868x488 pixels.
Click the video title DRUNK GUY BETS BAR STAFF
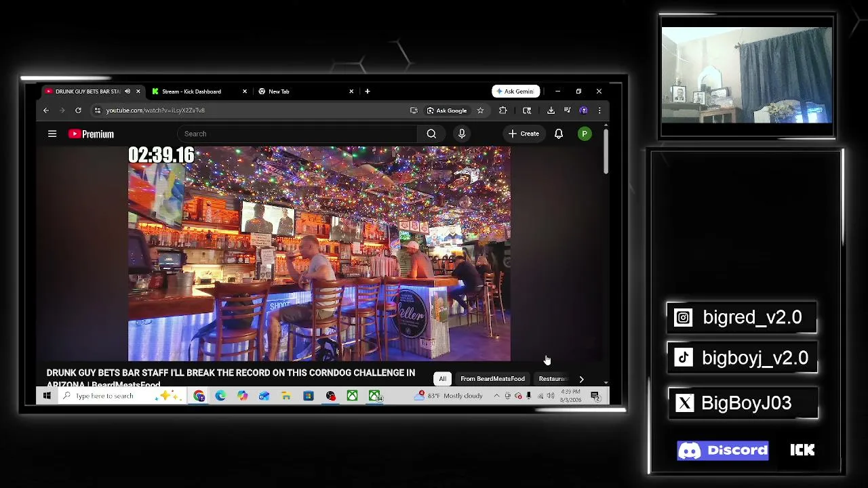pos(231,378)
